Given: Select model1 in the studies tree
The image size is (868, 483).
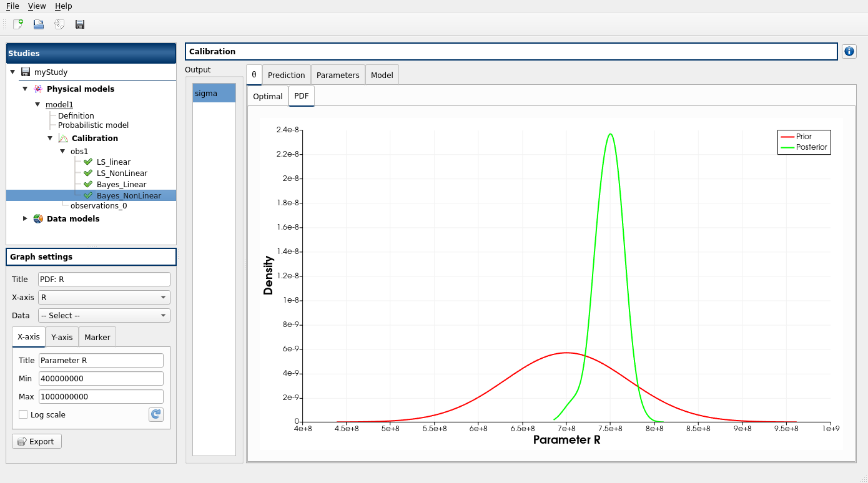Looking at the screenshot, I should [59, 104].
